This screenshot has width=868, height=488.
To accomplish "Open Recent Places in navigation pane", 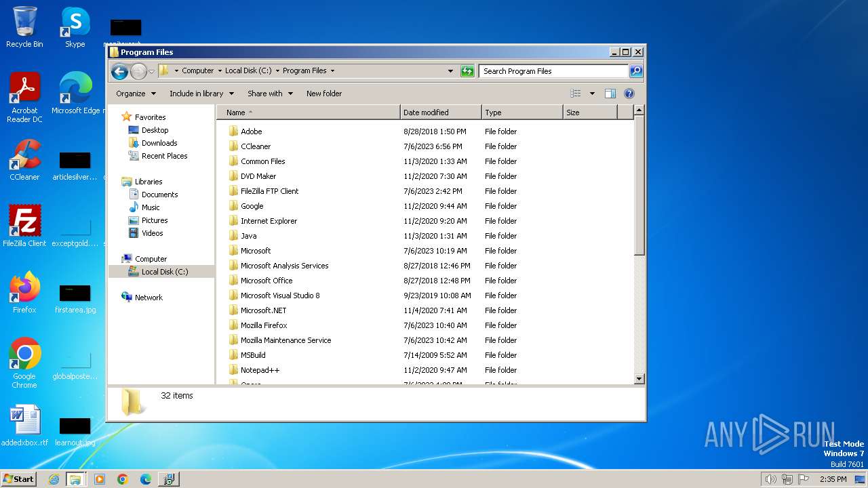I will pyautogui.click(x=164, y=156).
